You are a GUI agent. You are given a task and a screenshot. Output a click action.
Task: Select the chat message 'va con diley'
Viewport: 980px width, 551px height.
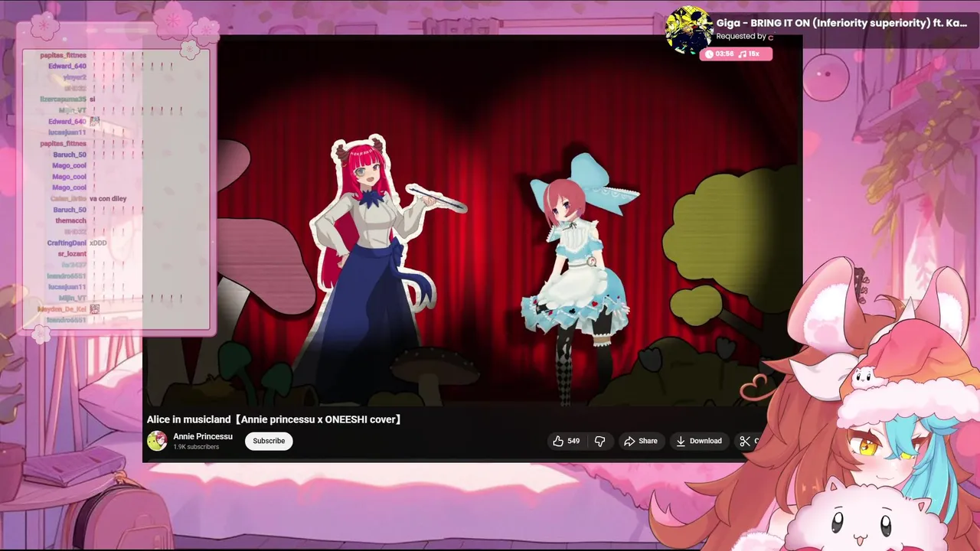108,199
